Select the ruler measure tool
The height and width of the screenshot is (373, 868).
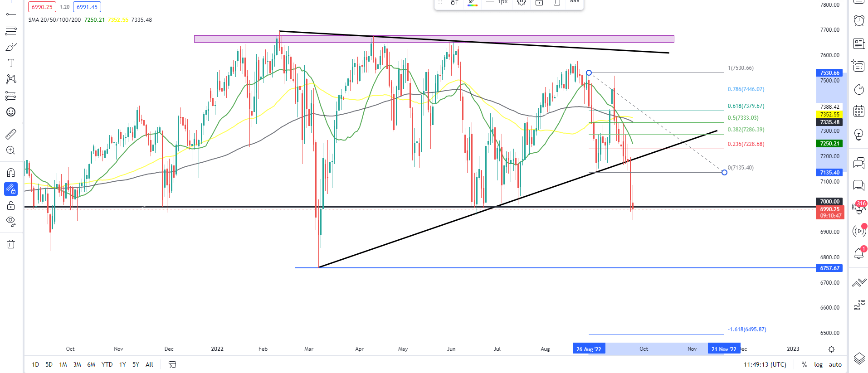[11, 134]
